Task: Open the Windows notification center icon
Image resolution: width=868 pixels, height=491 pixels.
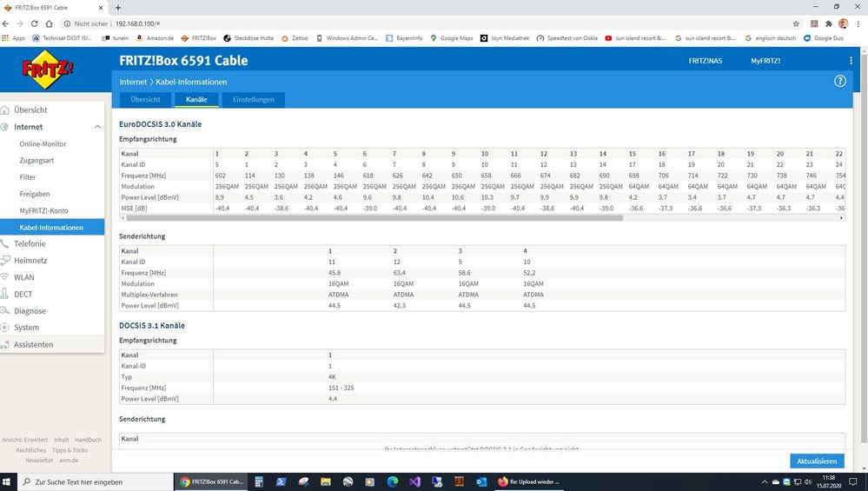Action: click(x=853, y=481)
